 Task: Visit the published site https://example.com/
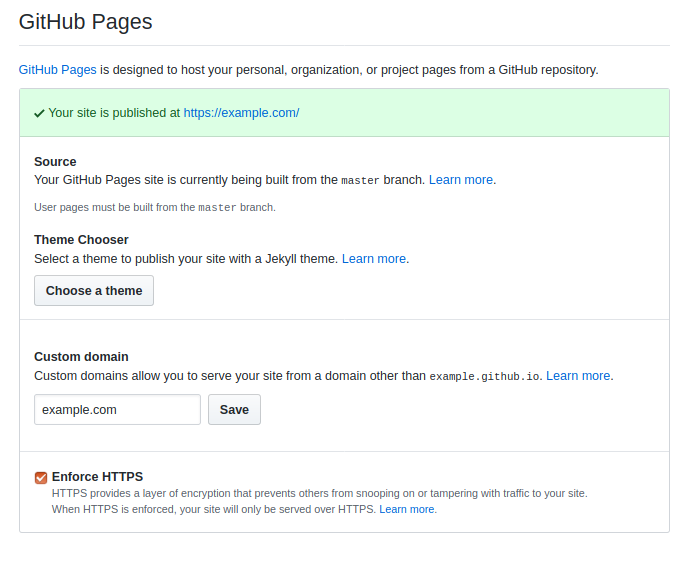(241, 113)
